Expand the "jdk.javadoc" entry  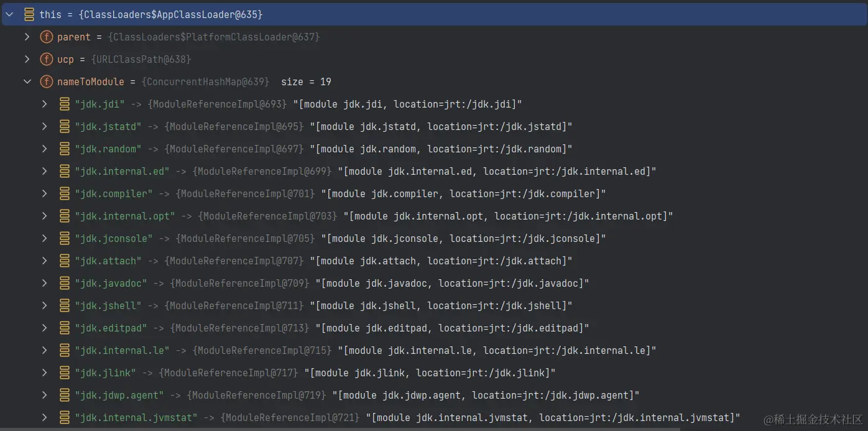44,283
